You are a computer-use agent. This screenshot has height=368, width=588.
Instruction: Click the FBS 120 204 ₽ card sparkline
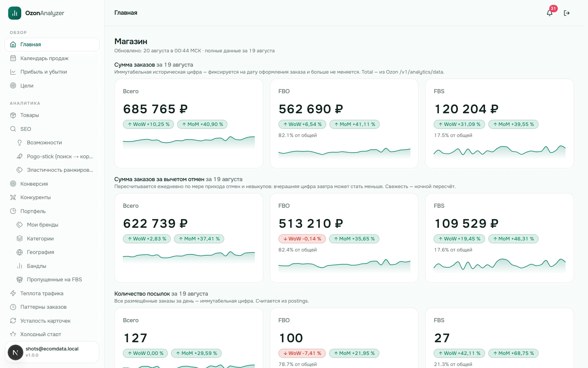(x=500, y=152)
